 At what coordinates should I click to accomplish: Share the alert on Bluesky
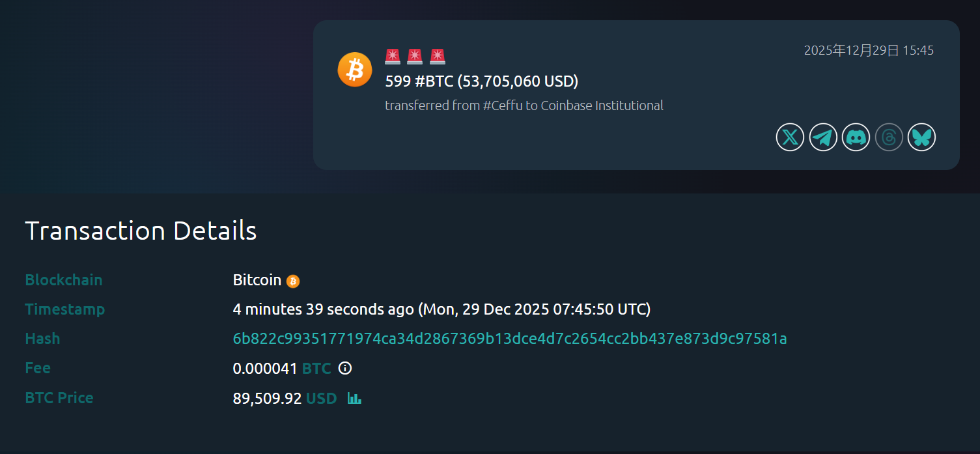921,137
